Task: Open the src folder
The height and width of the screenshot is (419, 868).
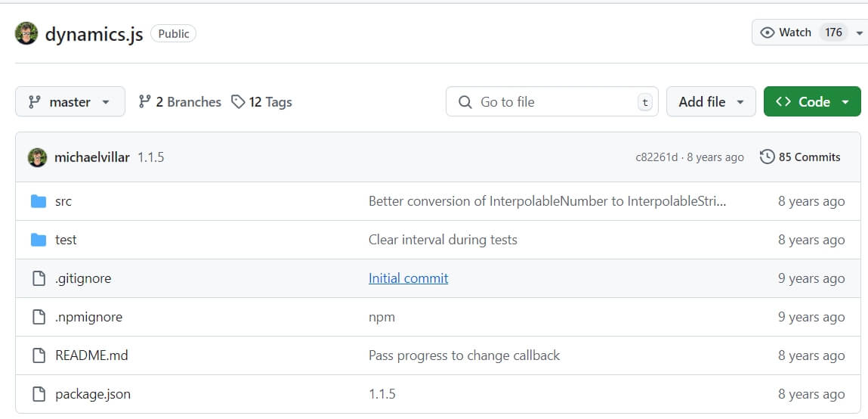Action: pyautogui.click(x=63, y=201)
